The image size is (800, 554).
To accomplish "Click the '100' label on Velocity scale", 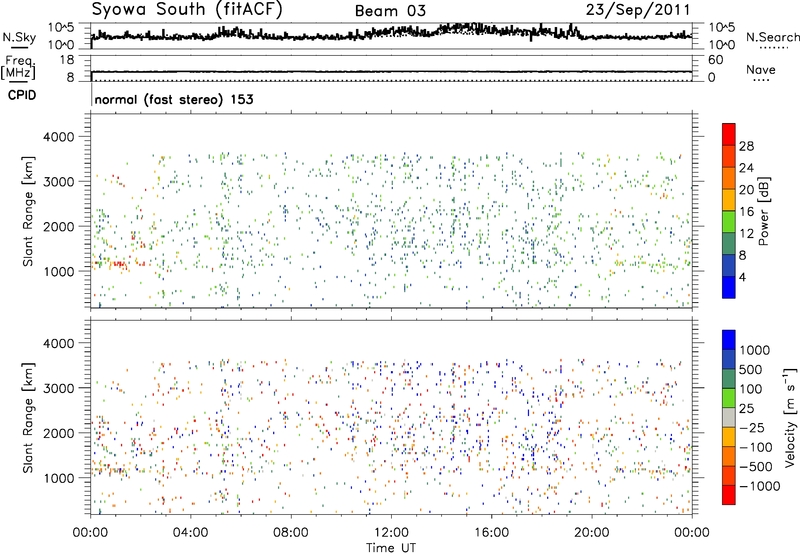I will point(751,389).
